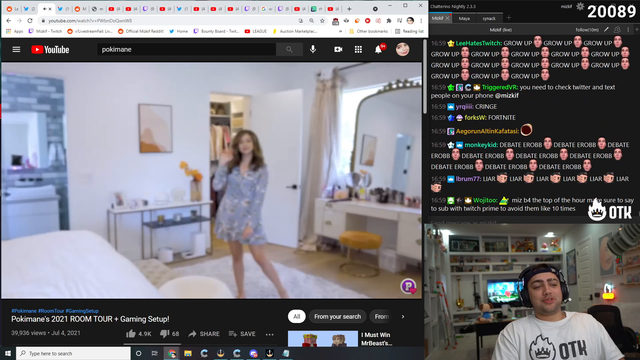Open Task View on the taskbar
Image resolution: width=640 pixels, height=360 pixels.
pos(154,353)
